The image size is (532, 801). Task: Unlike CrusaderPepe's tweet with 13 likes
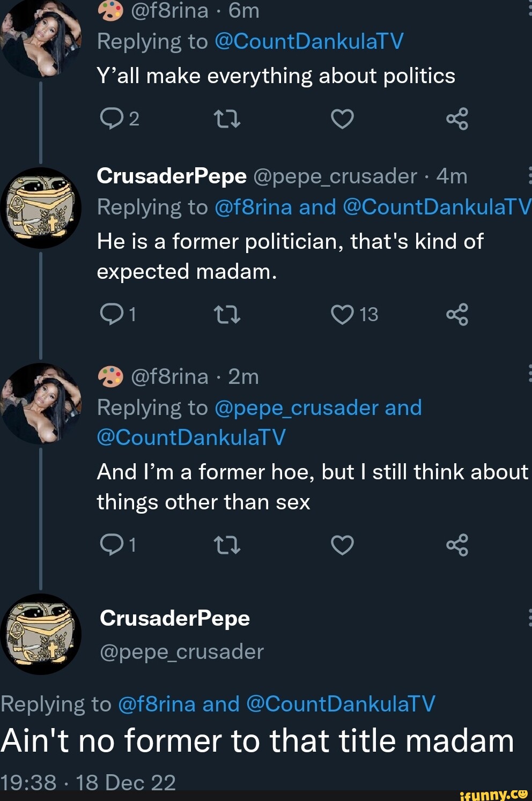342,315
